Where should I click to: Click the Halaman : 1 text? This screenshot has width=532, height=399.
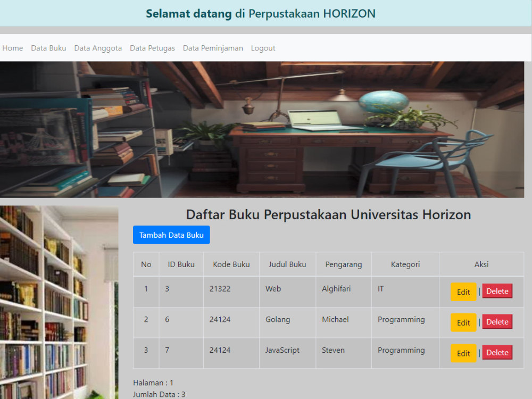click(153, 383)
